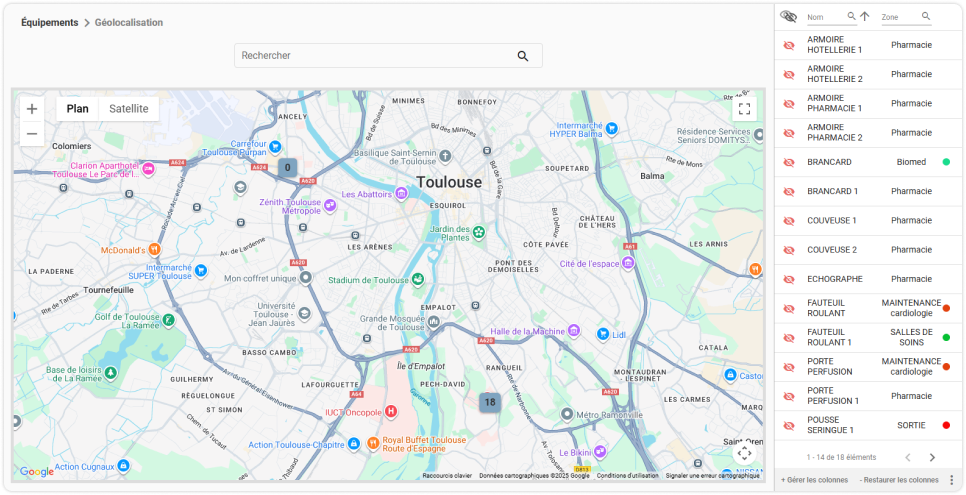This screenshot has height=495, width=966.
Task: Zoom out on the map
Action: point(32,134)
